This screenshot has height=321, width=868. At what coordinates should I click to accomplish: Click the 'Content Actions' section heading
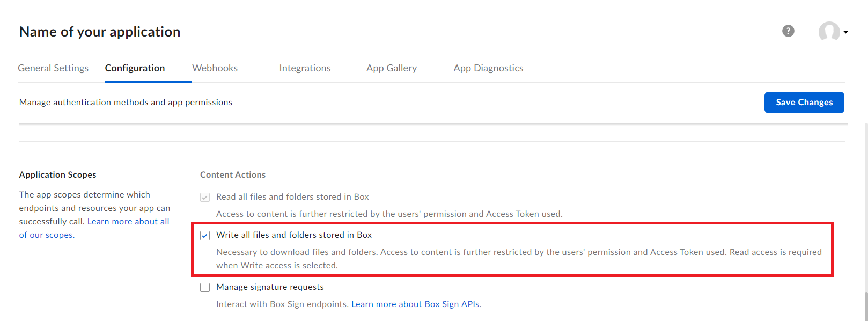point(233,175)
